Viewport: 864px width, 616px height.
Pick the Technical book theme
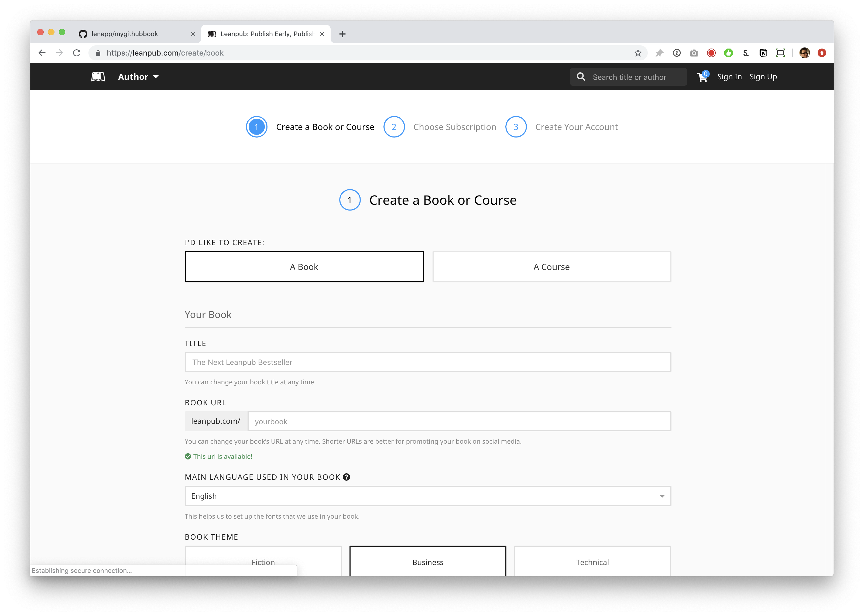[592, 562]
